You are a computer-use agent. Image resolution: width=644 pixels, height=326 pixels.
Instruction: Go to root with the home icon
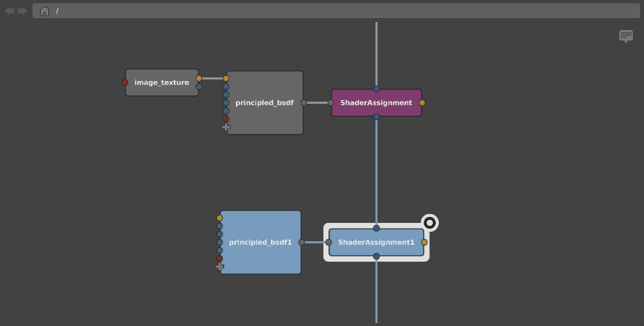coord(45,11)
